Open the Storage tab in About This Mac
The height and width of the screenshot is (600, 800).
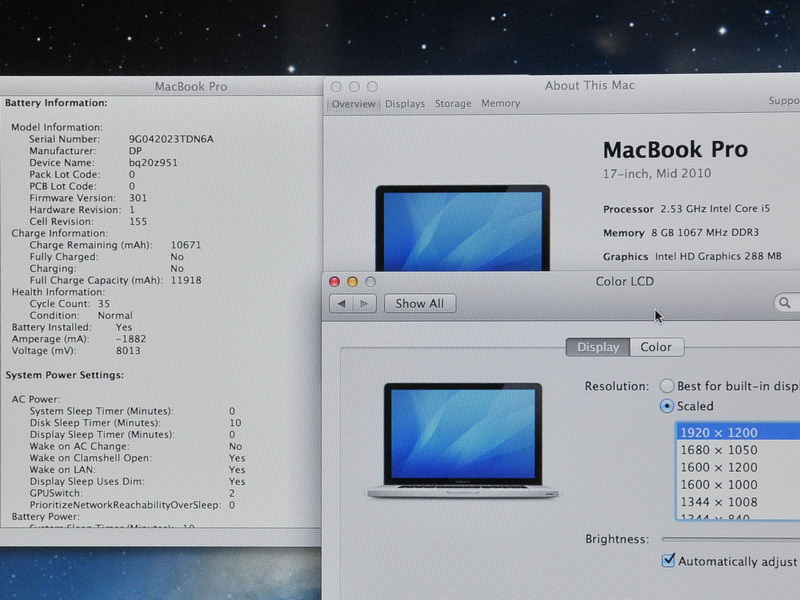(453, 104)
